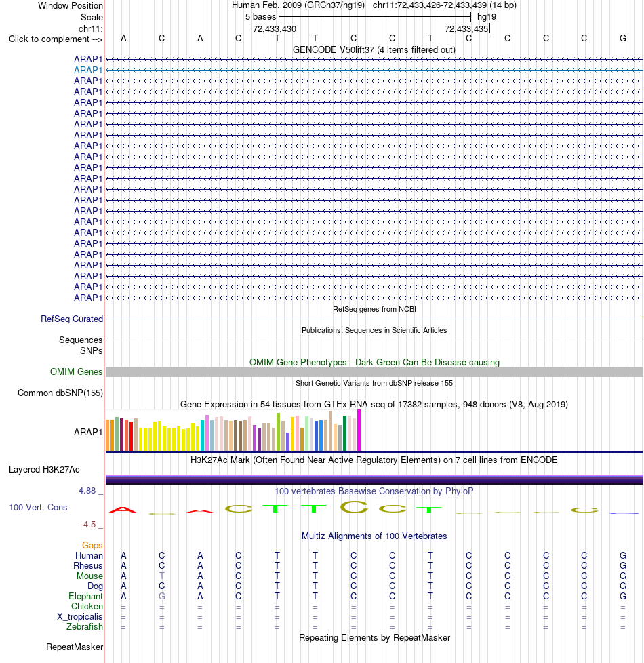644x663 pixels.
Task: Click 'Repeating Elements by RepeatMasker' title
Action: point(374,638)
